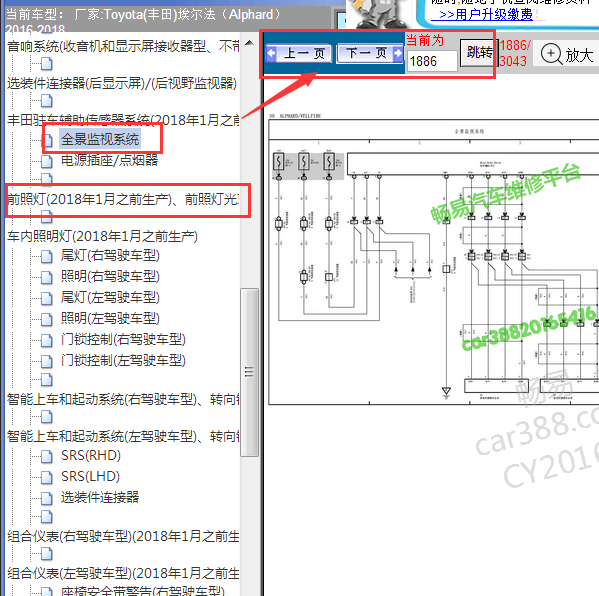Viewport: 599px width, 596px height.
Task: Open 门锁控制(左驾驶车型) document
Action: click(123, 360)
